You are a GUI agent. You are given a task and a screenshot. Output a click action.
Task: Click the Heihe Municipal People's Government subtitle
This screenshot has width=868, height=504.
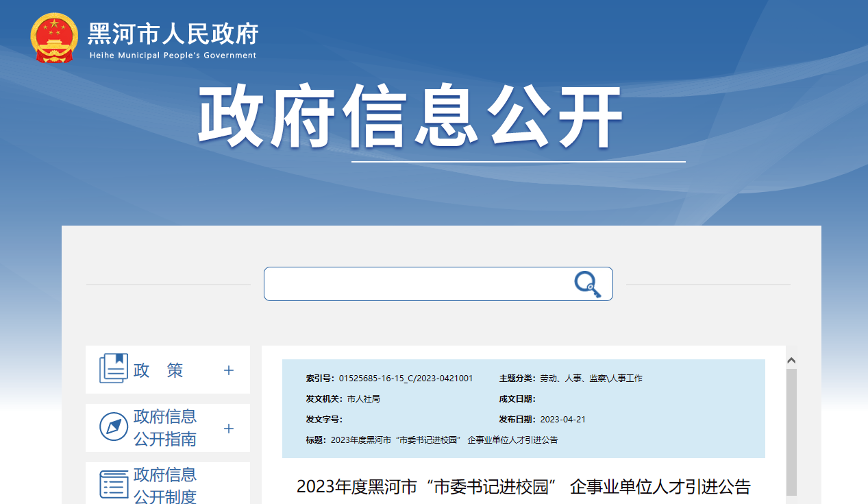(173, 56)
